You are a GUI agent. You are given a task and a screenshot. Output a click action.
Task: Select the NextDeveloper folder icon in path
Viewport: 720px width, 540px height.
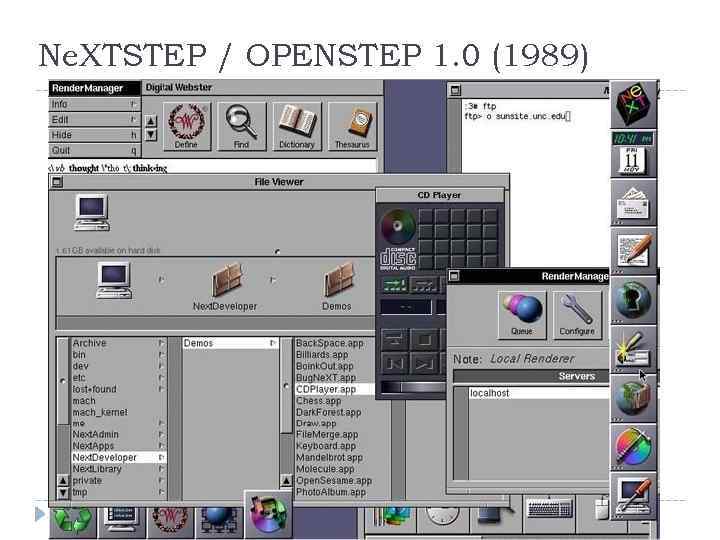(x=226, y=279)
